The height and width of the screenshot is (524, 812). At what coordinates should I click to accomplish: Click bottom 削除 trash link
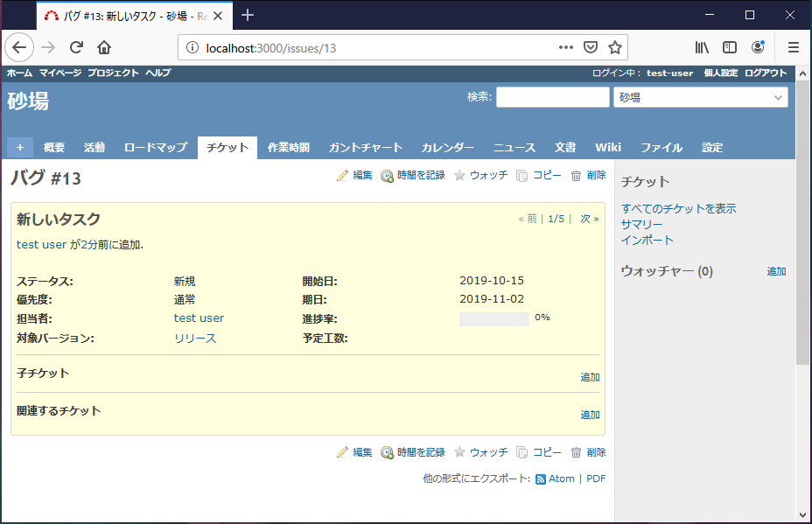[588, 452]
